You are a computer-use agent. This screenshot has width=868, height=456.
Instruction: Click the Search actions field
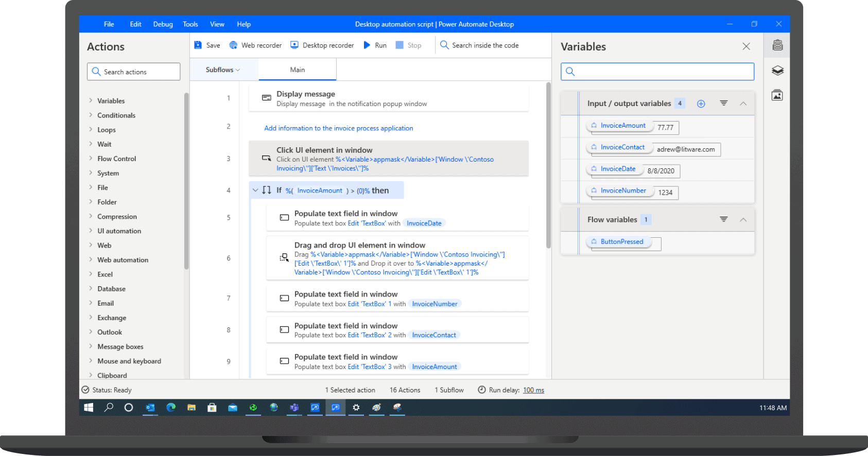(x=134, y=72)
